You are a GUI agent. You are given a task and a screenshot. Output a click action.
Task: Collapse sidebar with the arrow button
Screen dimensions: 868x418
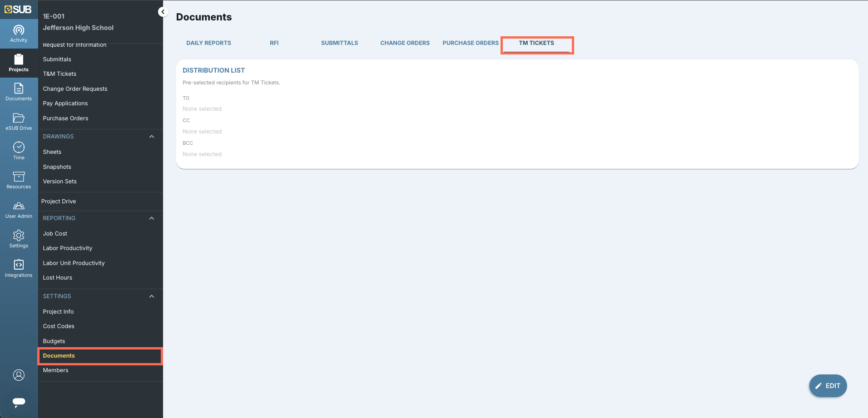tap(163, 12)
